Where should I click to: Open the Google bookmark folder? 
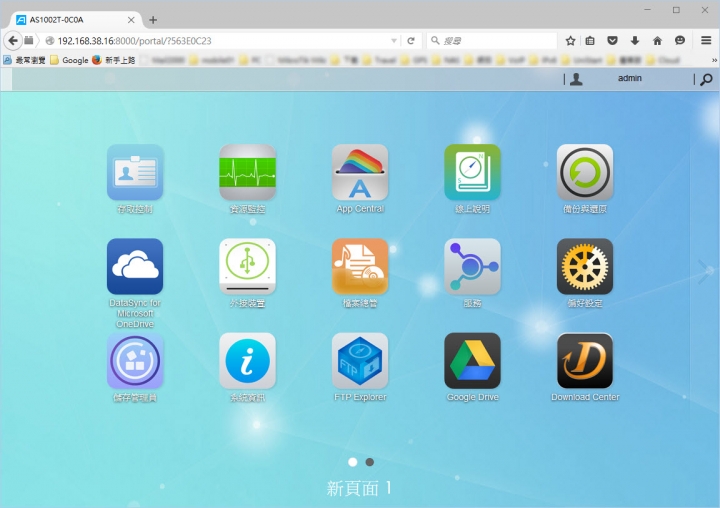pos(69,60)
